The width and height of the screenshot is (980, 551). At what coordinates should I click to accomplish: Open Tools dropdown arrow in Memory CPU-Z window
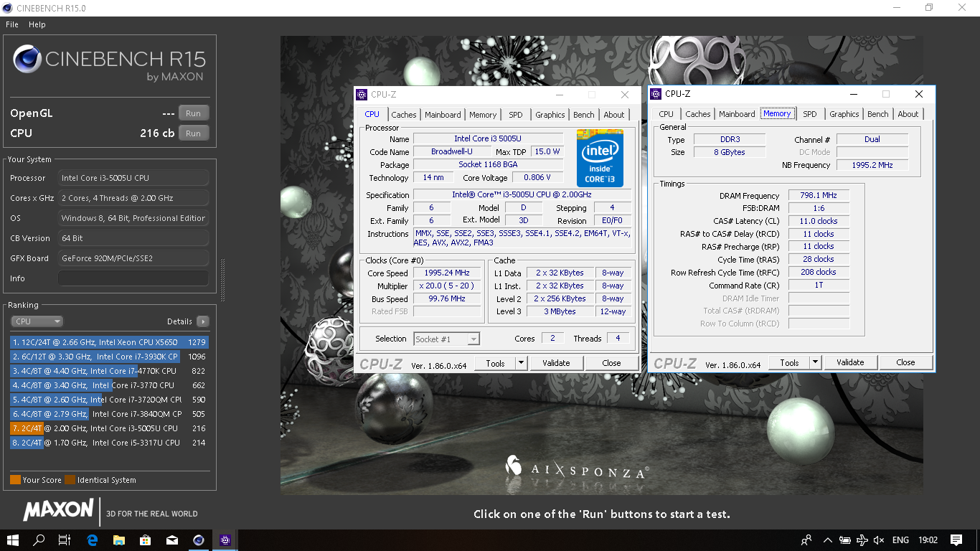point(816,362)
